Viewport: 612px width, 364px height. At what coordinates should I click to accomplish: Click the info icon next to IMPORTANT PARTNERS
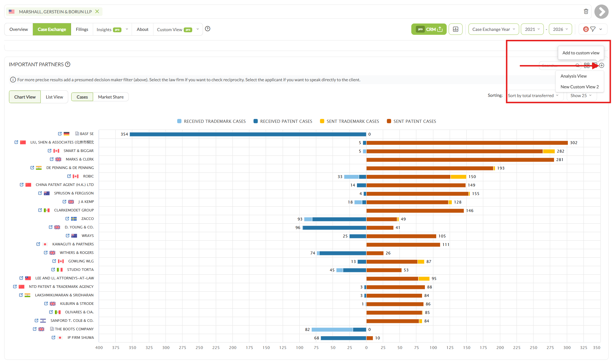[x=68, y=64]
